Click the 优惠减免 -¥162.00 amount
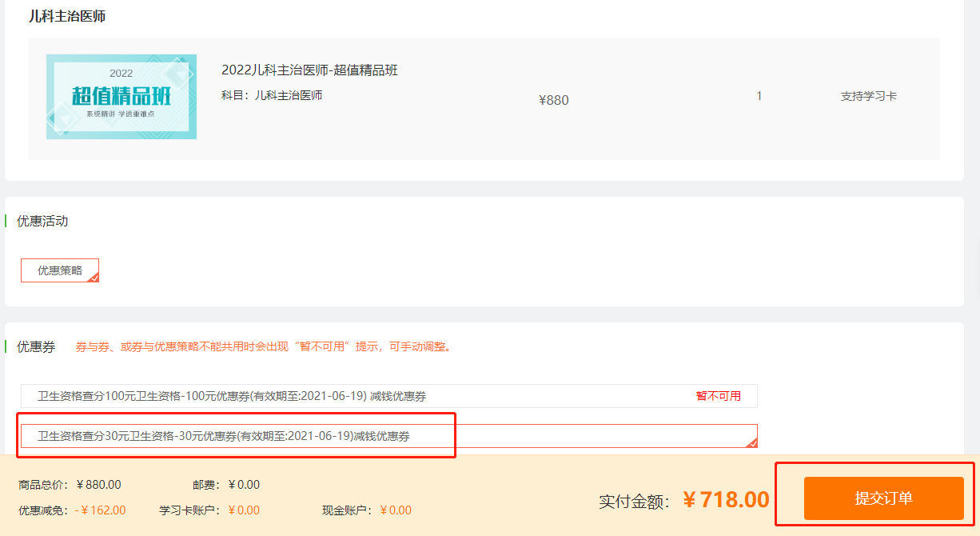The width and height of the screenshot is (980, 536). pos(100,510)
